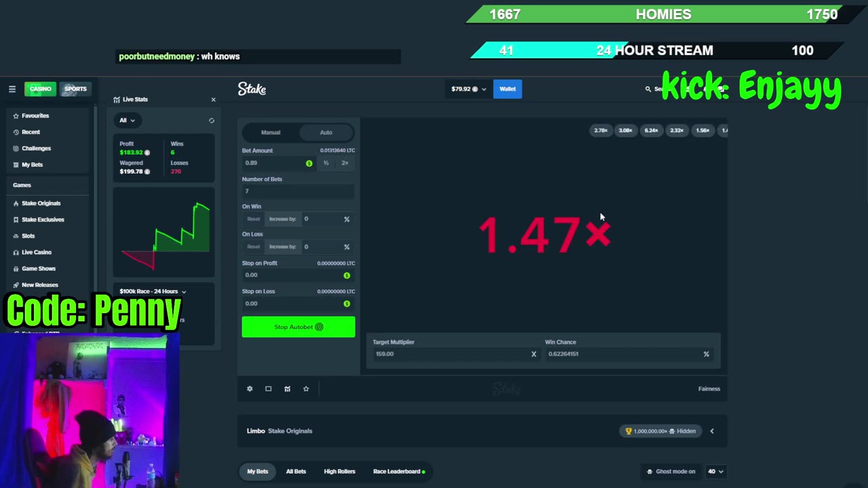Select On Win Reset option
This screenshot has height=488, width=868.
tap(254, 219)
